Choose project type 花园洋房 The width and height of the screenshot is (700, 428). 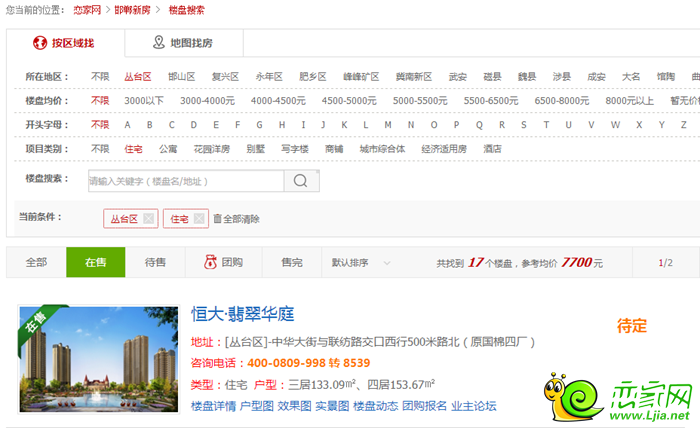212,149
